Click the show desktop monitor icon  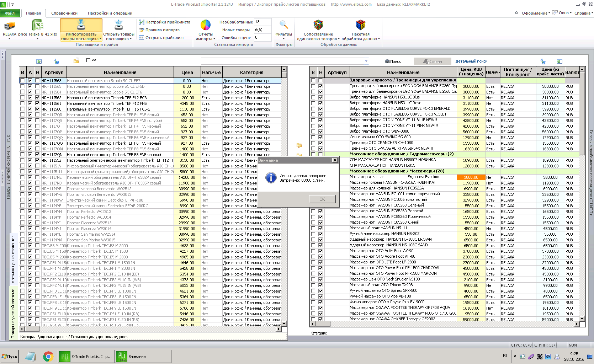(590, 357)
